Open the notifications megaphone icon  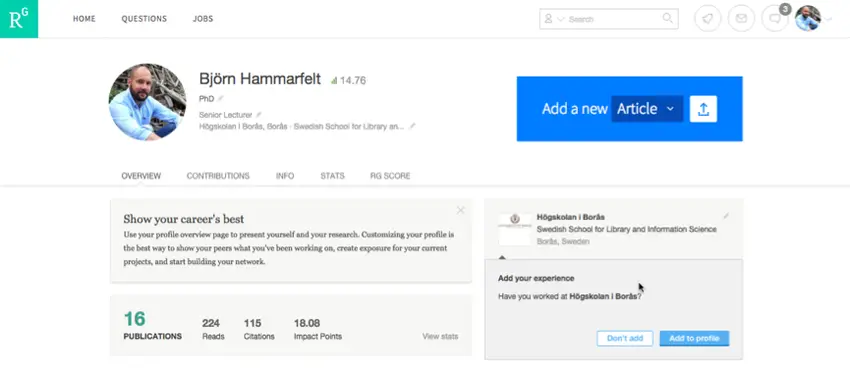click(x=707, y=19)
